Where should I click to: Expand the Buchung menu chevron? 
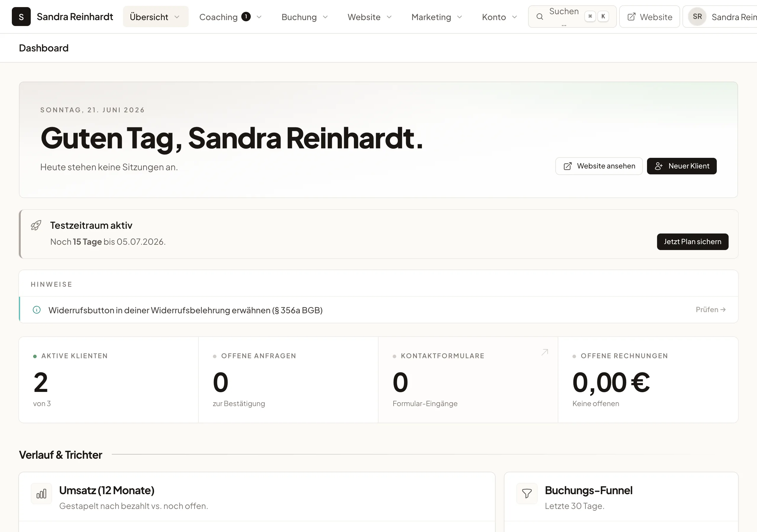(325, 17)
